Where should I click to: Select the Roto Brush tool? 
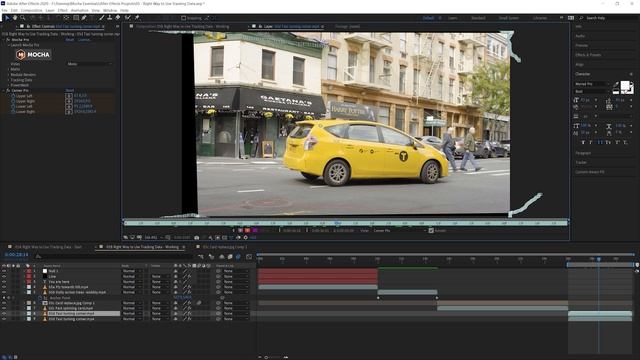128,18
